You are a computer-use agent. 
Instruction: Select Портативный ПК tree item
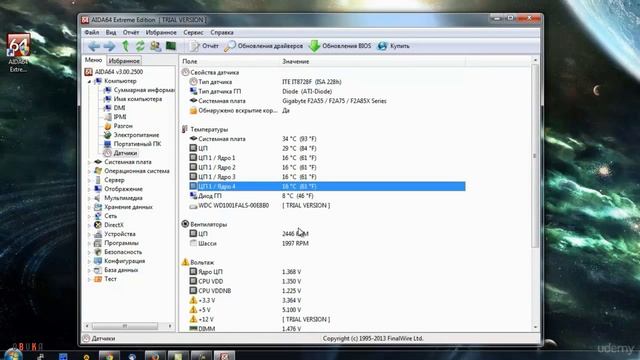[x=133, y=144]
